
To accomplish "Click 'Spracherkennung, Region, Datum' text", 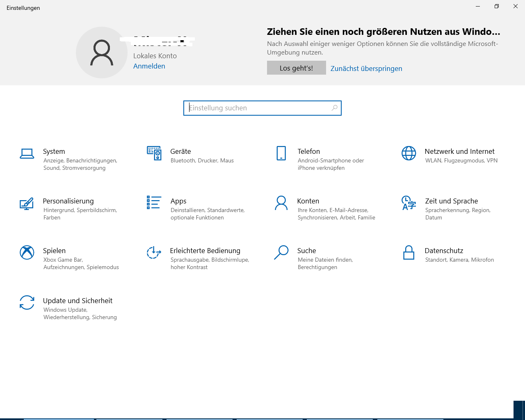I will click(458, 214).
